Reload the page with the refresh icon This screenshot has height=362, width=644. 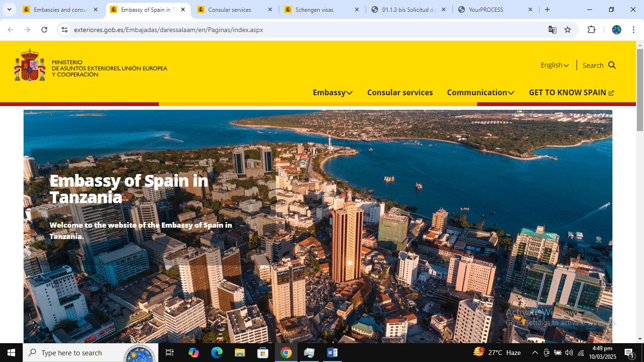tap(44, 29)
